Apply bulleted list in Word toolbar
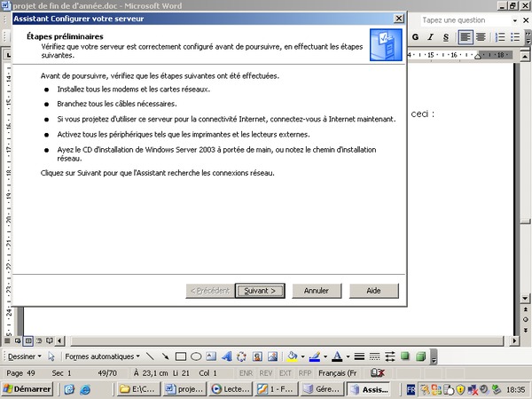This screenshot has height=399, width=532. click(x=515, y=37)
